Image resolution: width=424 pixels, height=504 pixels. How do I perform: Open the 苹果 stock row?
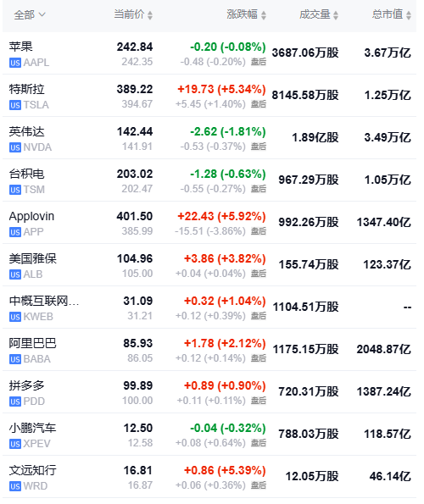coord(209,53)
